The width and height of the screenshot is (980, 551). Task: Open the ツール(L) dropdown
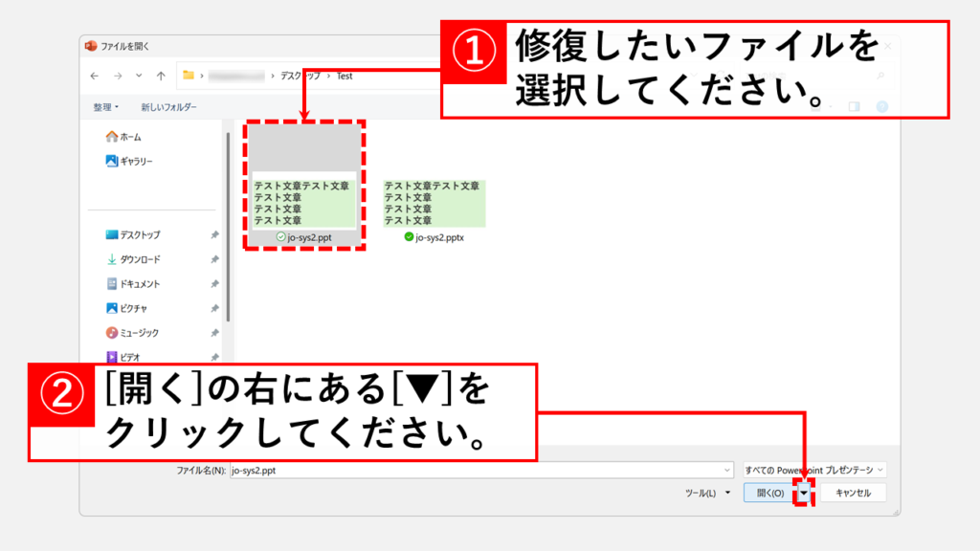click(x=707, y=493)
